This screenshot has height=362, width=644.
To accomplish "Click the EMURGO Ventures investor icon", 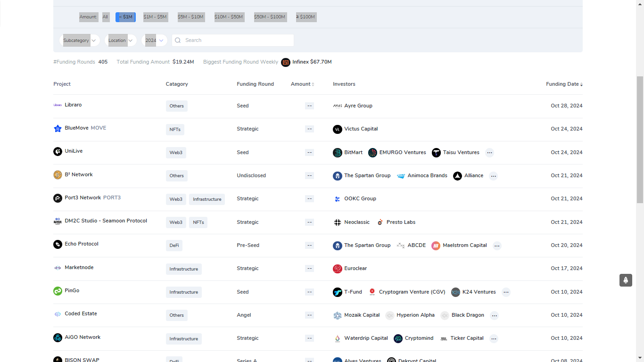I will click(372, 153).
